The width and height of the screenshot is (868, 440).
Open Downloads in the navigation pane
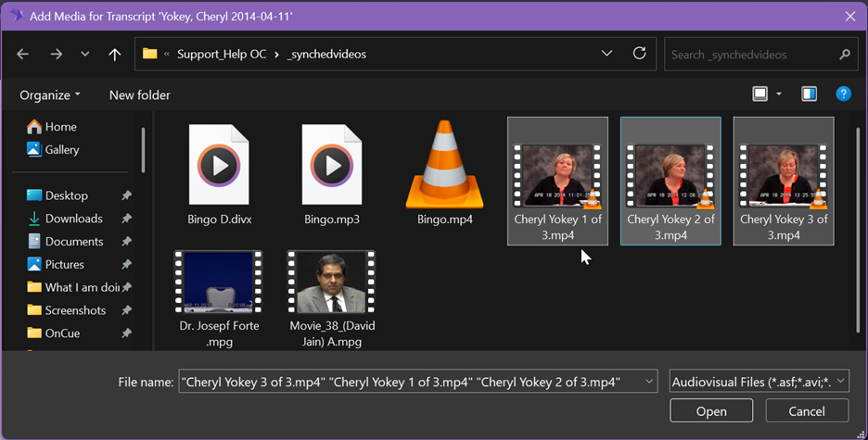click(73, 219)
